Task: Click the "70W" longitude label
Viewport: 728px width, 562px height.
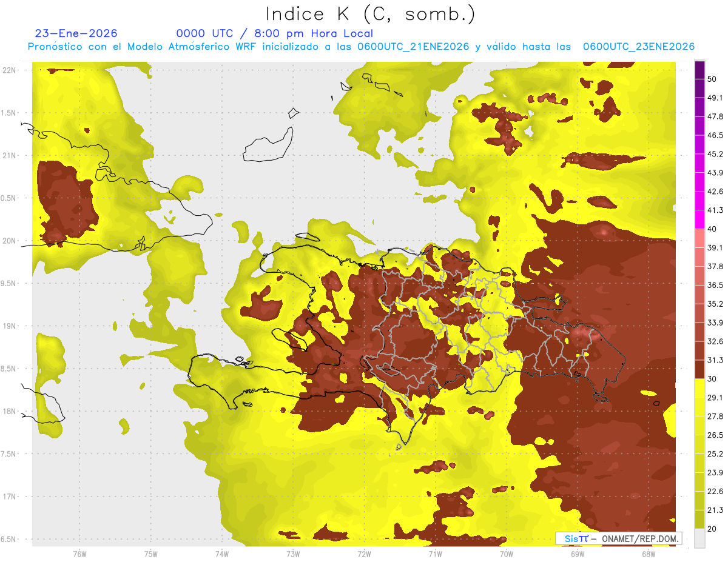Action: (507, 554)
